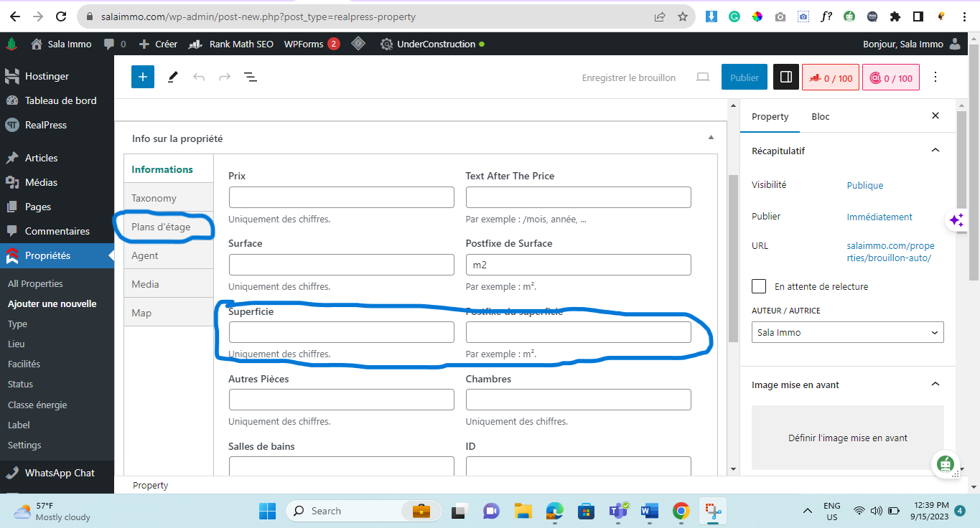
Task: Open the f? font finder extension
Action: [x=826, y=16]
